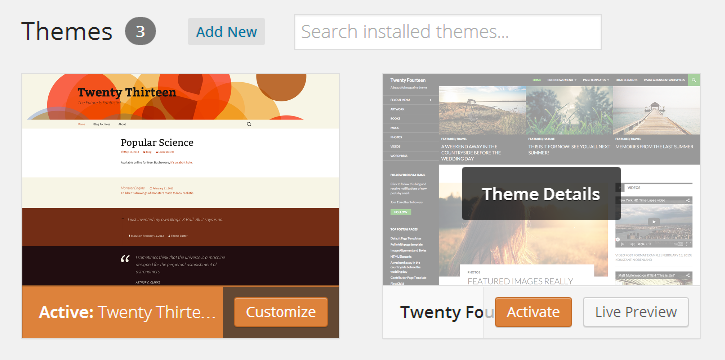Focus the Search installed themes field
This screenshot has height=360, width=725.
pos(448,32)
